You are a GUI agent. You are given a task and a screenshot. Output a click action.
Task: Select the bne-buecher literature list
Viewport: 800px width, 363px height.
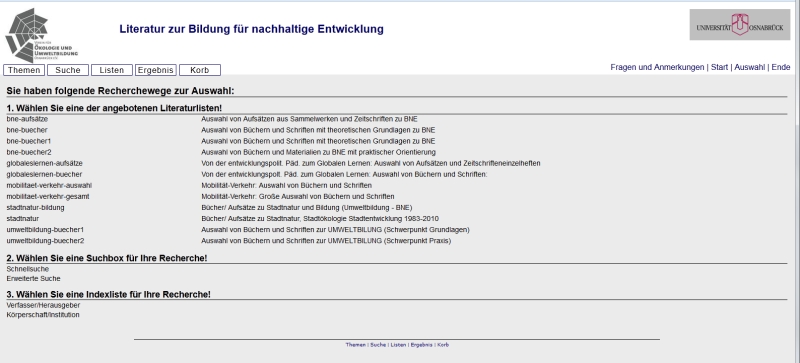27,130
